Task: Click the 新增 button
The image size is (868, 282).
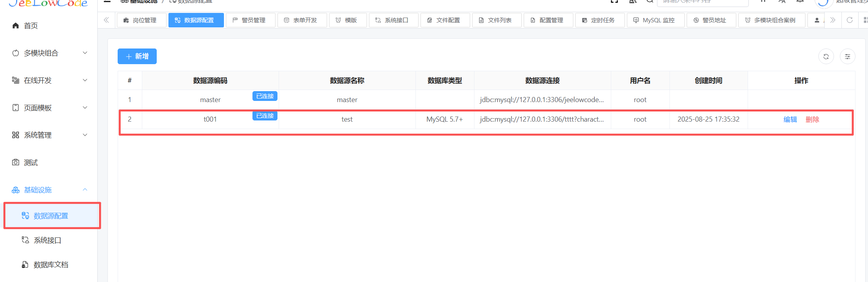Action: 137,56
